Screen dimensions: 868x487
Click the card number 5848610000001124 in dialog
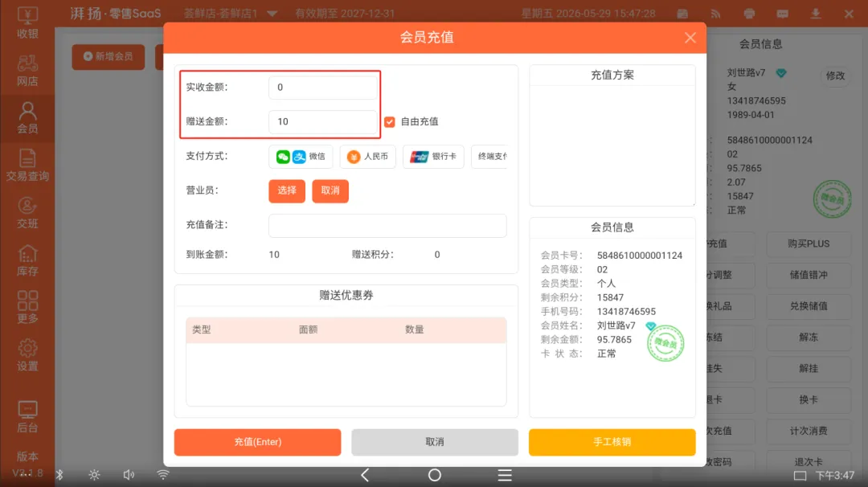(640, 256)
